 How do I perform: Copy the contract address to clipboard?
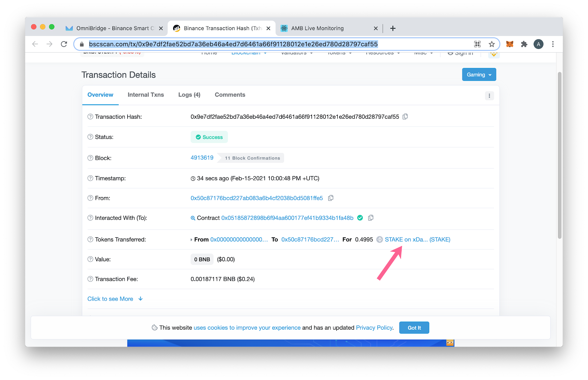pos(371,218)
